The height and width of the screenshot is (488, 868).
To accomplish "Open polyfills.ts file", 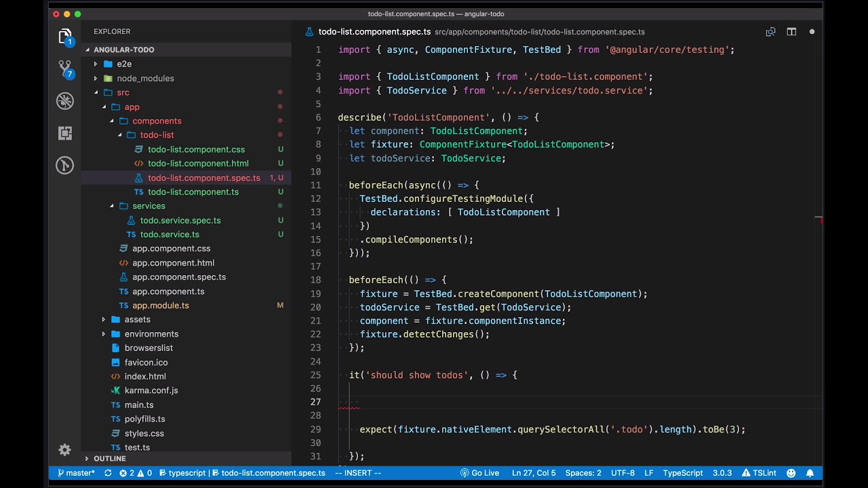I will click(144, 419).
